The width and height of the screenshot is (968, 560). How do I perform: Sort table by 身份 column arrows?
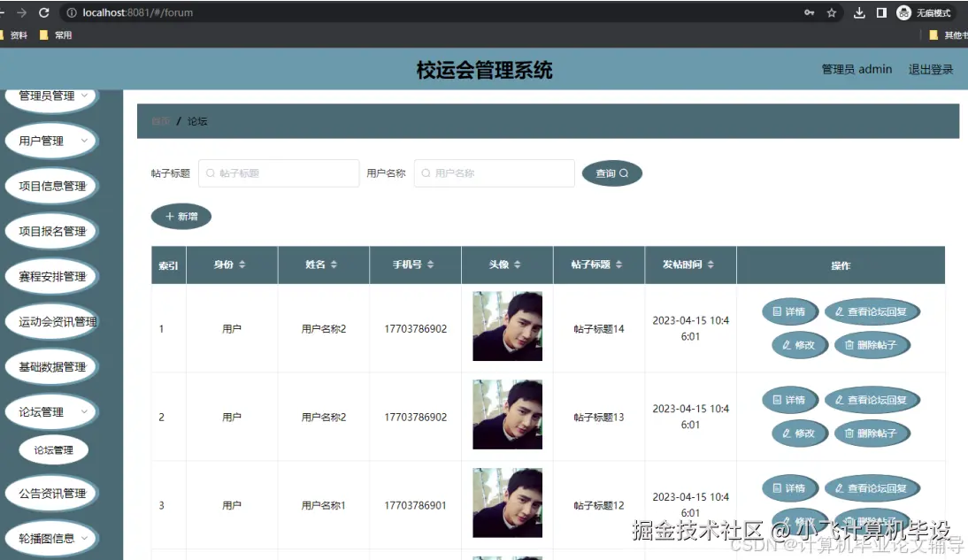[x=242, y=265]
